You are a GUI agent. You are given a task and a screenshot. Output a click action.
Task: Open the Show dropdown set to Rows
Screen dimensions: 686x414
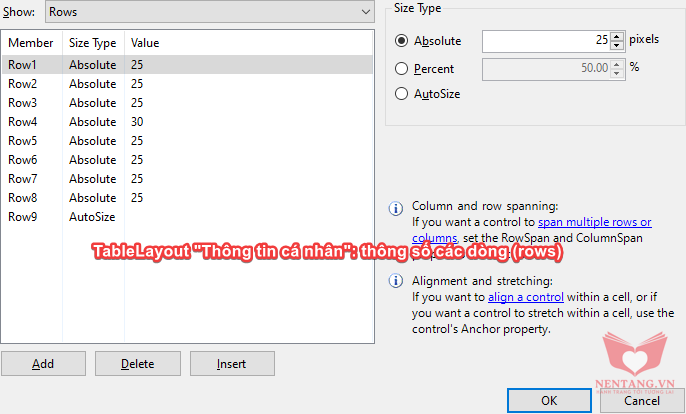(210, 12)
